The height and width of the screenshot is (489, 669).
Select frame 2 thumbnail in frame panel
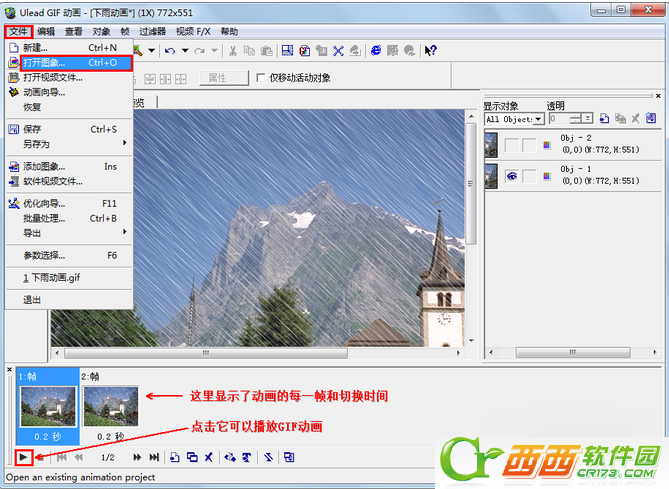click(111, 406)
